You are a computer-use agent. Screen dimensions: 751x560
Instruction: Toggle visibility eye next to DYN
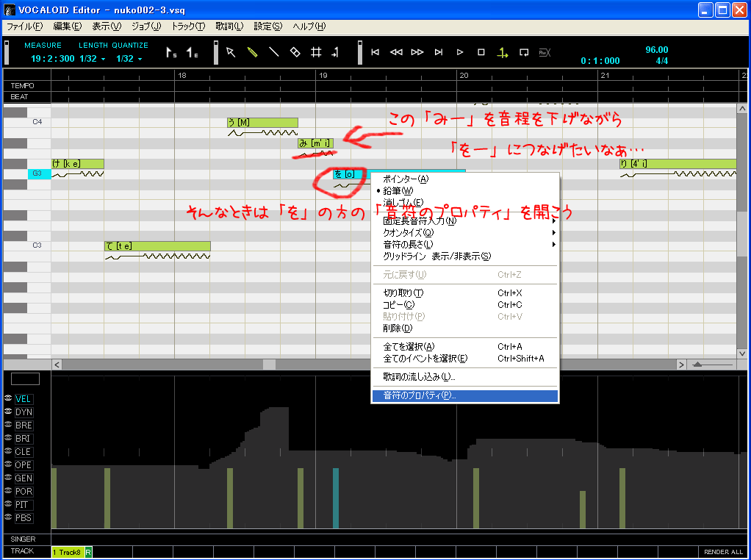click(8, 412)
